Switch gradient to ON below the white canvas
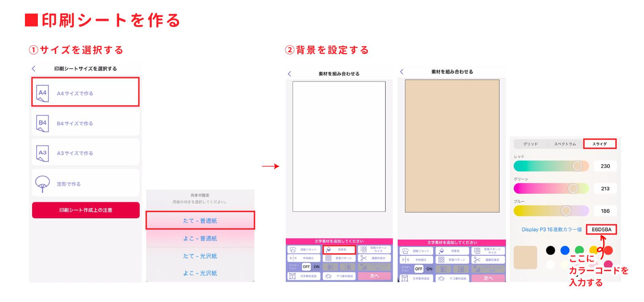Image resolution: width=644 pixels, height=302 pixels. (317, 267)
